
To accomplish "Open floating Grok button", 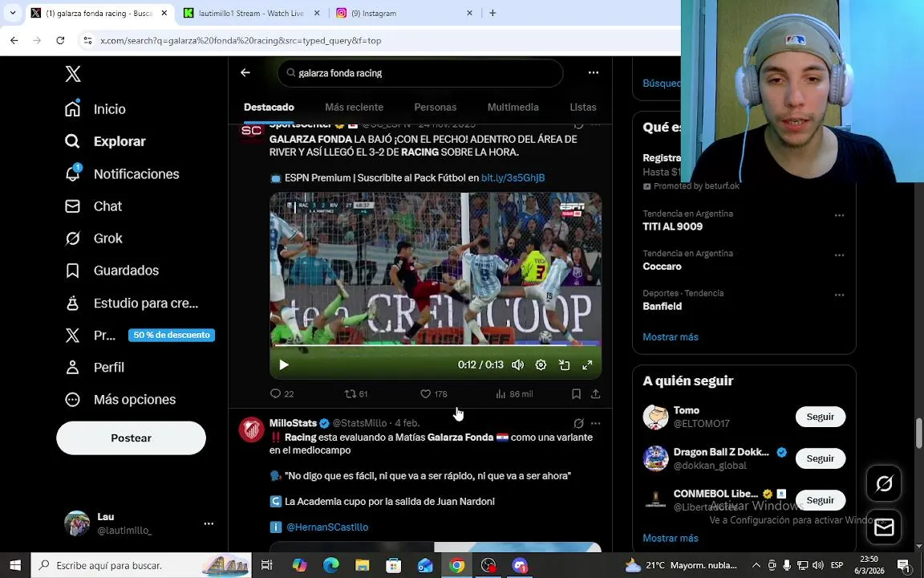I will (884, 483).
